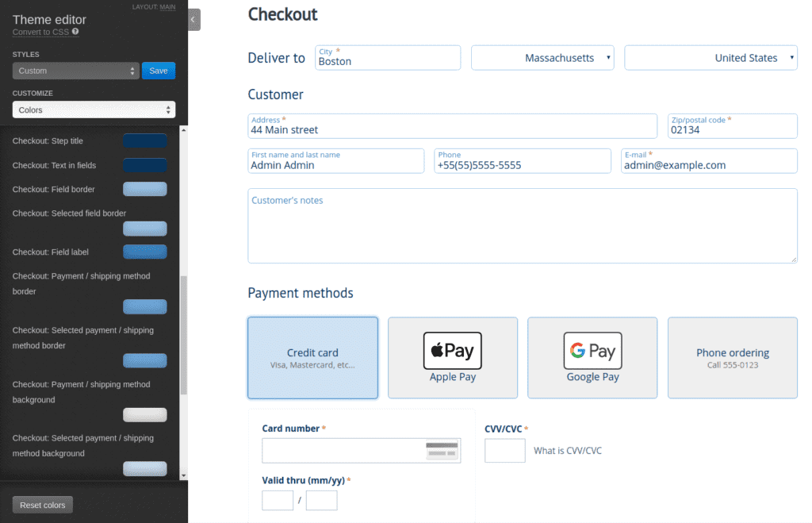Open the United States country dropdown

(710, 57)
